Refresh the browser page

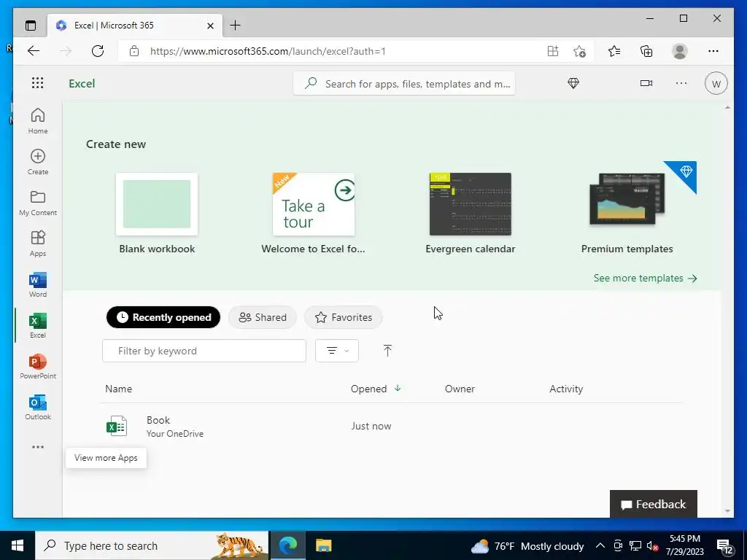pyautogui.click(x=98, y=51)
